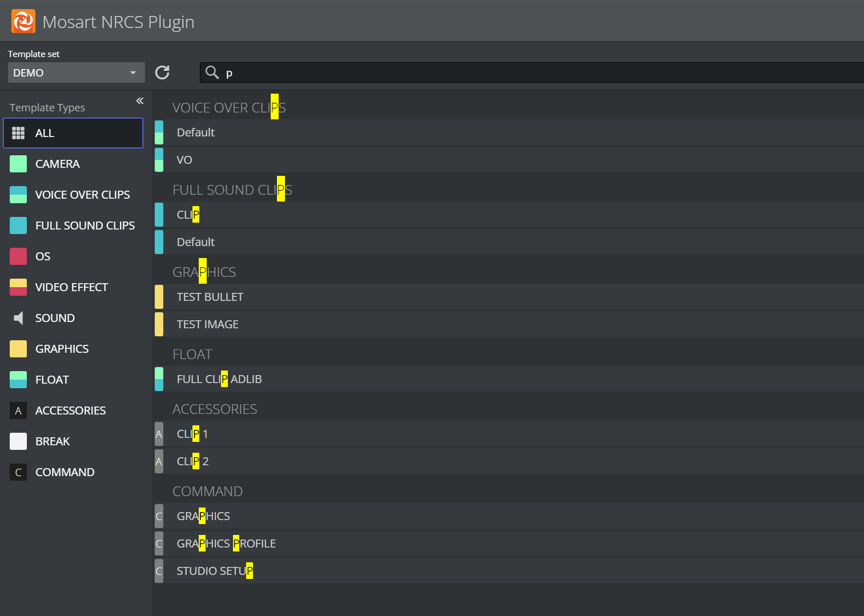Filter by FULL SOUND CLIPS type

point(85,226)
